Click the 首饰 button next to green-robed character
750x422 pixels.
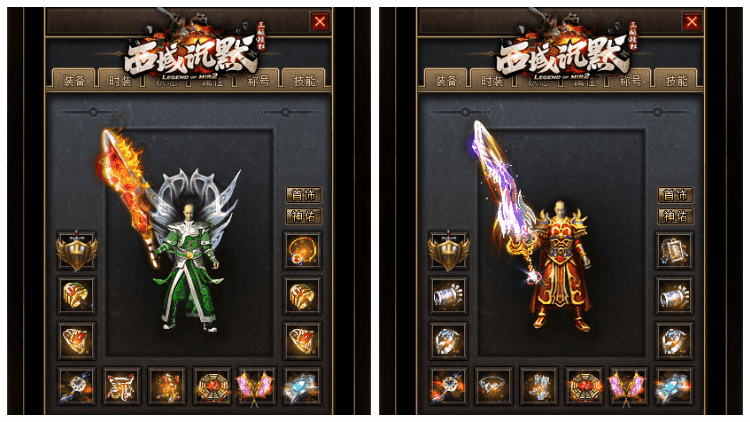click(303, 195)
